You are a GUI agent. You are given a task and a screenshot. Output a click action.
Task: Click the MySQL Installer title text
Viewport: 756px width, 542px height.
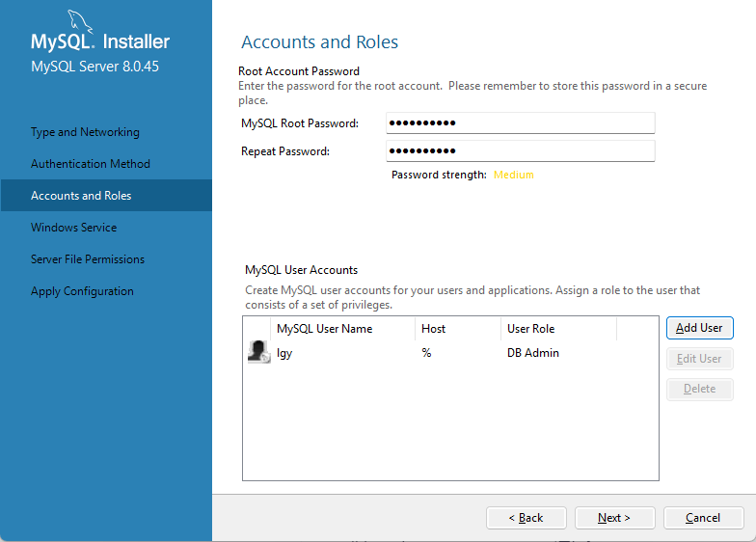(100, 42)
